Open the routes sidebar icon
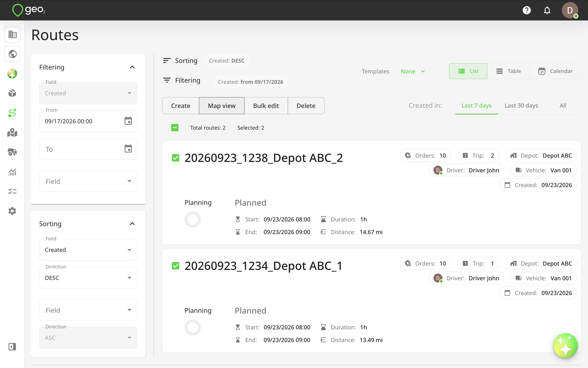The width and height of the screenshot is (588, 368). 12,113
